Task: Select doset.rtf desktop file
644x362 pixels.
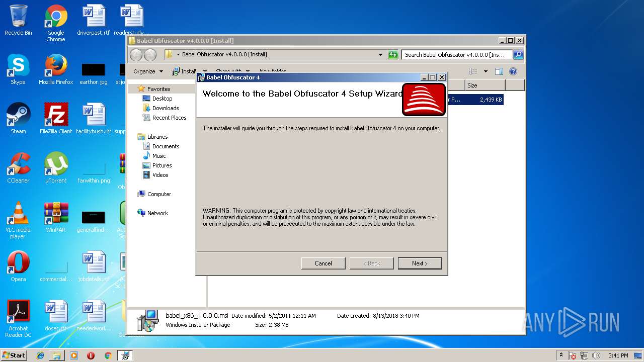Action: (x=56, y=316)
